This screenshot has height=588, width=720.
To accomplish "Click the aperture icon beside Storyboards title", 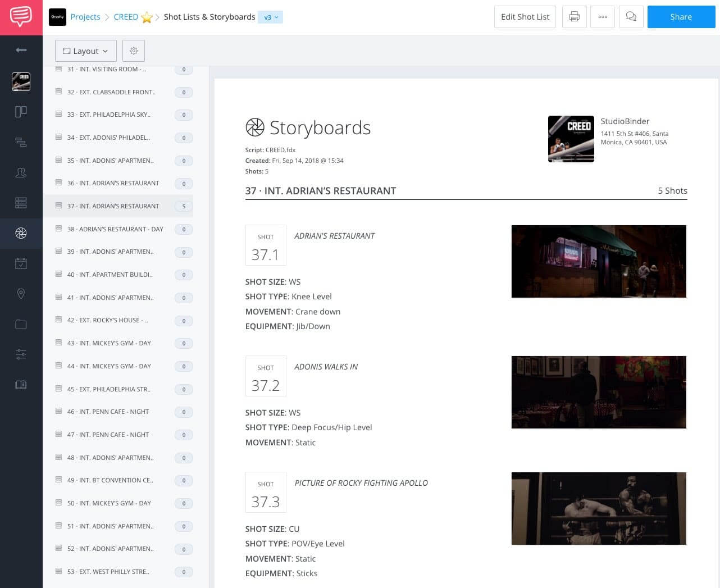I will pos(255,127).
